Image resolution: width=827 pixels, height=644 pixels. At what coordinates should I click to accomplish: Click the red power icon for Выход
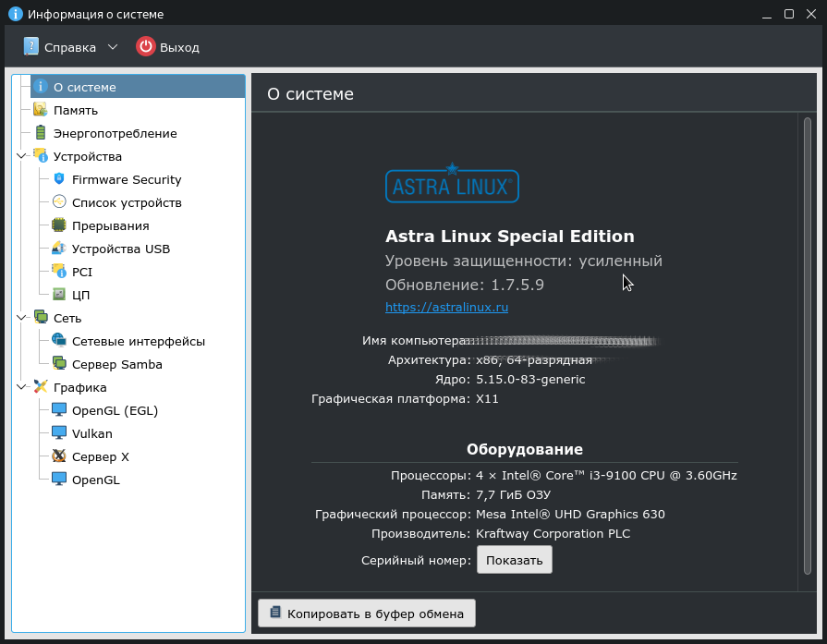coord(146,46)
